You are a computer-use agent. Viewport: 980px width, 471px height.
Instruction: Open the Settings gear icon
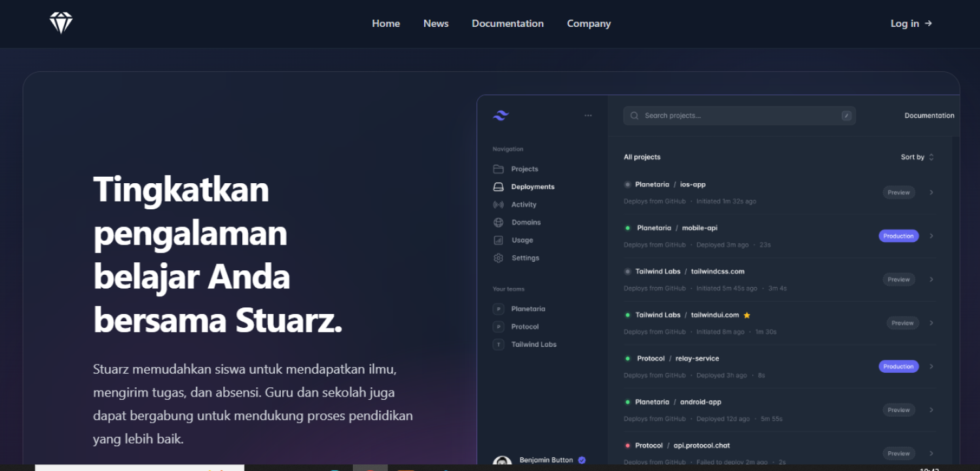pos(498,258)
